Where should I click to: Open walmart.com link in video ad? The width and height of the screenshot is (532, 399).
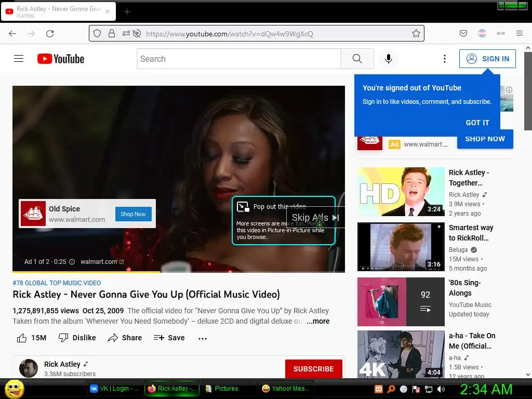[x=102, y=262]
